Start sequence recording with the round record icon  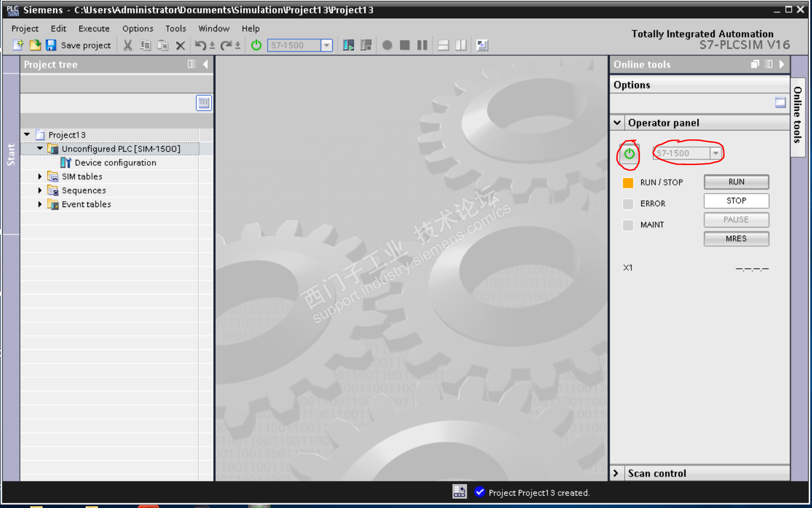pyautogui.click(x=387, y=45)
